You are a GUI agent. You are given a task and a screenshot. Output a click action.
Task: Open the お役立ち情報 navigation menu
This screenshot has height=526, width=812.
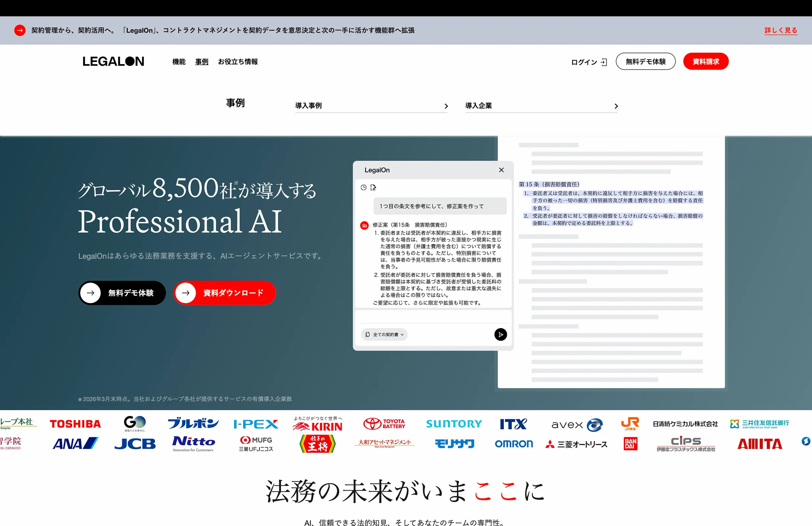(238, 62)
